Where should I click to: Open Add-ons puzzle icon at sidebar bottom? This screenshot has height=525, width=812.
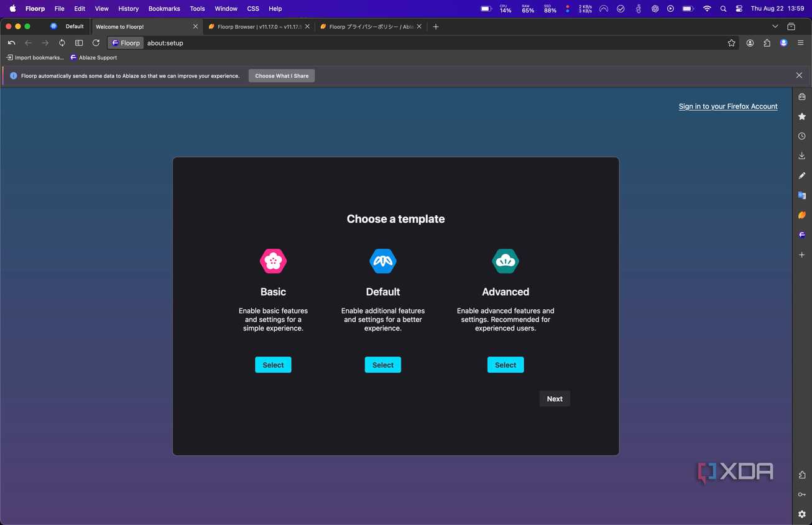(x=802, y=475)
